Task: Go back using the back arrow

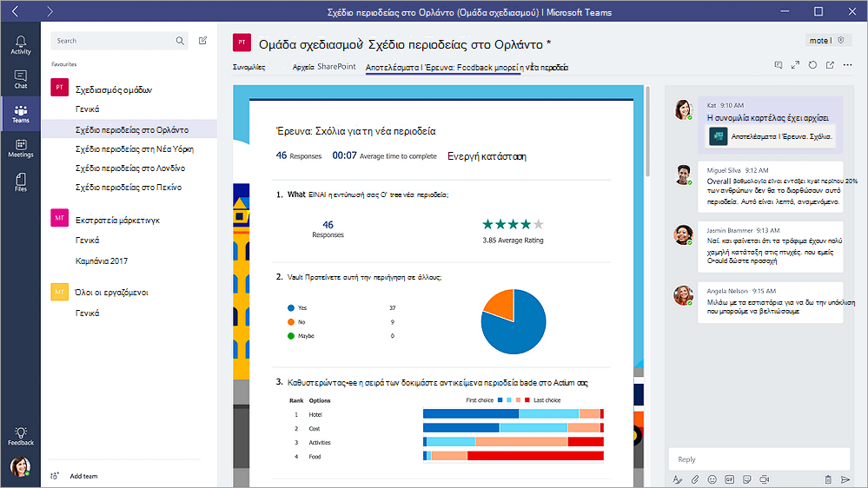Action: coord(16,11)
